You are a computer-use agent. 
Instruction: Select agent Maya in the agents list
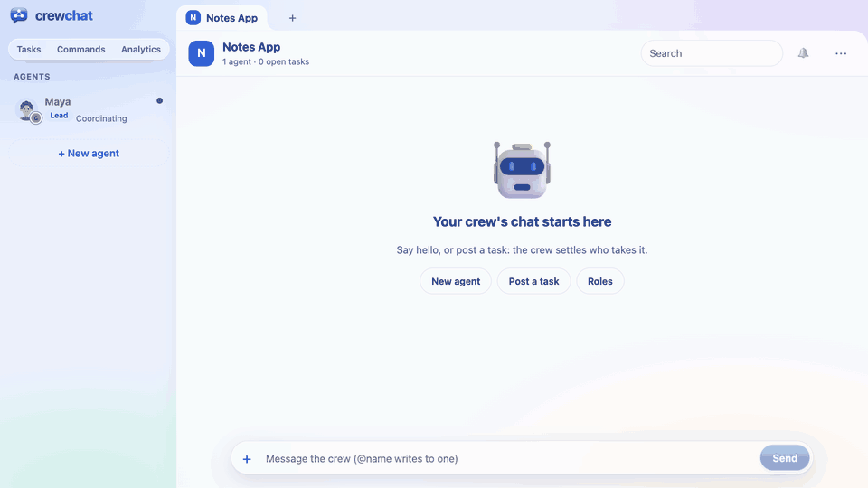[89, 109]
